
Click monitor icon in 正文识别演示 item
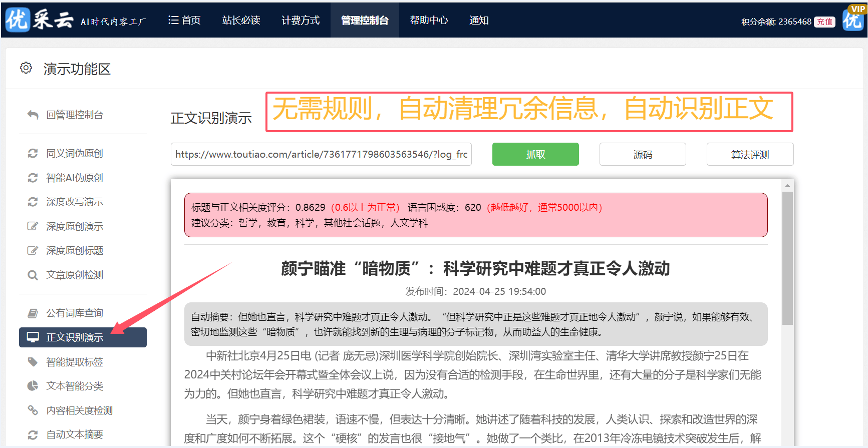[33, 337]
